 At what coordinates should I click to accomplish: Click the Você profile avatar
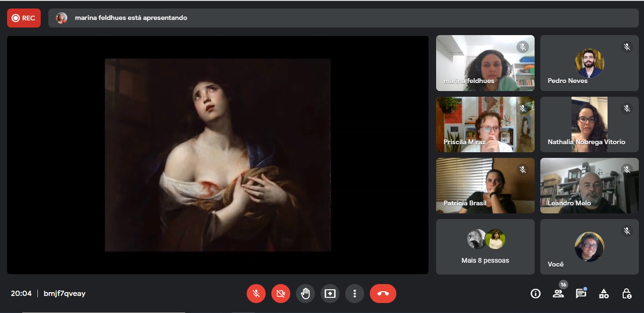[x=590, y=247]
